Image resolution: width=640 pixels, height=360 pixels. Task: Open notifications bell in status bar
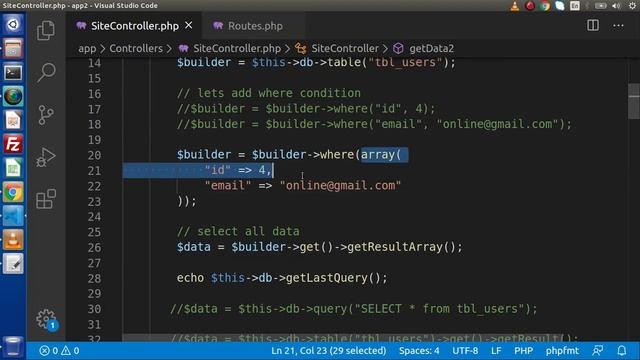(x=622, y=351)
